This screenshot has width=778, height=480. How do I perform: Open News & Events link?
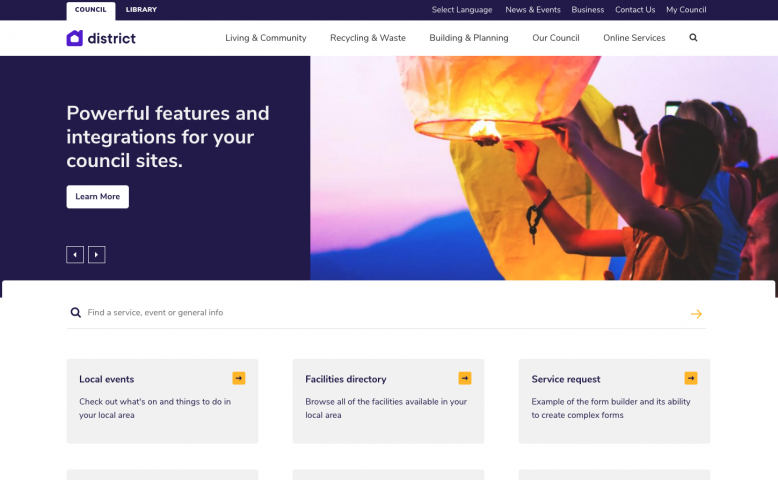(x=533, y=10)
